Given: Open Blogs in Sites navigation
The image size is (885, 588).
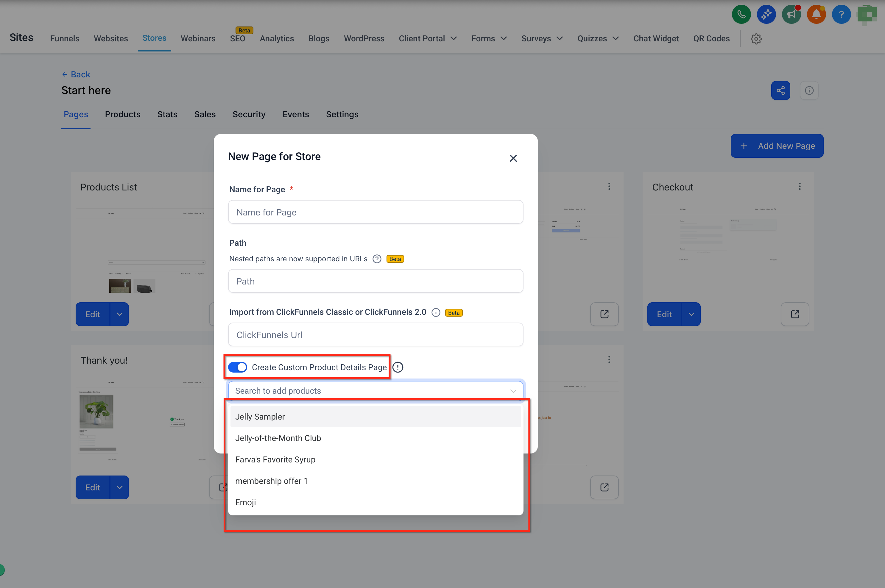Looking at the screenshot, I should point(319,38).
